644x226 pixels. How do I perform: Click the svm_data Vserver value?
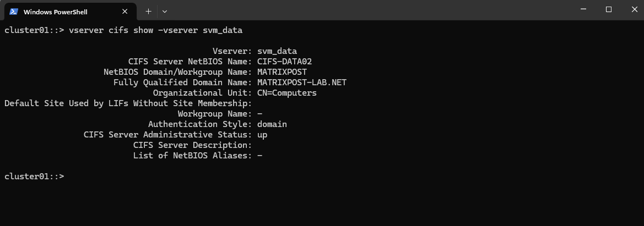click(277, 51)
